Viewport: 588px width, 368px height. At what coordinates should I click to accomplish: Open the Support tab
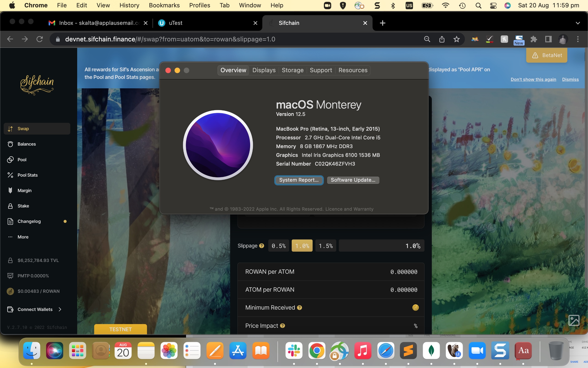pyautogui.click(x=321, y=70)
